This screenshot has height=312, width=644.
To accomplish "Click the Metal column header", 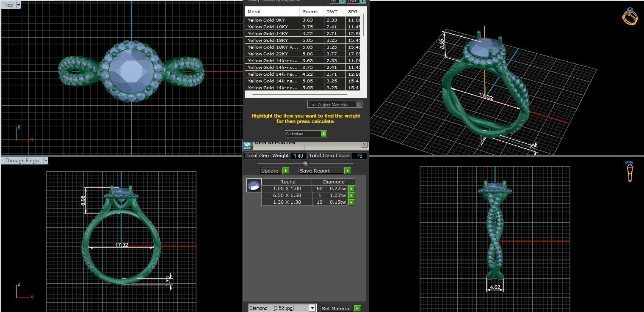I will (x=272, y=11).
